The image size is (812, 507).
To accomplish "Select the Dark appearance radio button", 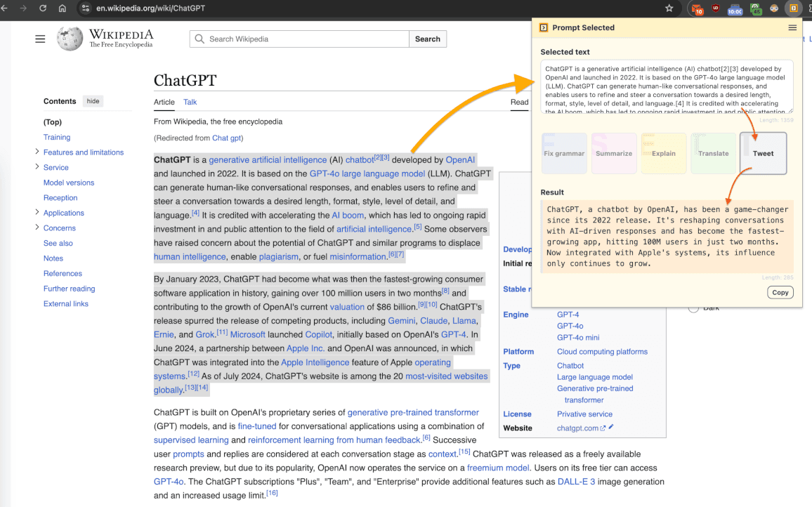I will coord(693,307).
